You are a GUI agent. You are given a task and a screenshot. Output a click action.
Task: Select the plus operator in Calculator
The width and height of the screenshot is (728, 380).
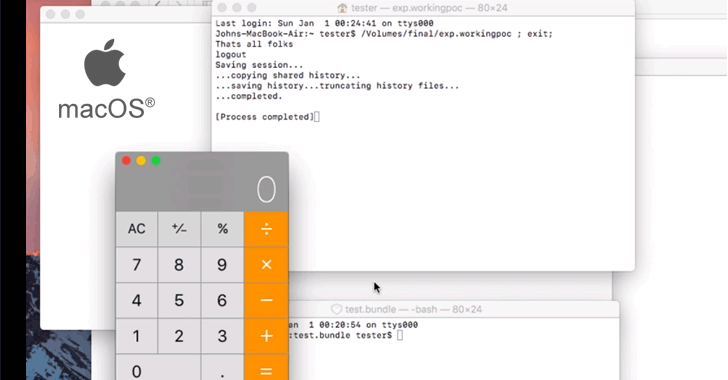click(266, 336)
